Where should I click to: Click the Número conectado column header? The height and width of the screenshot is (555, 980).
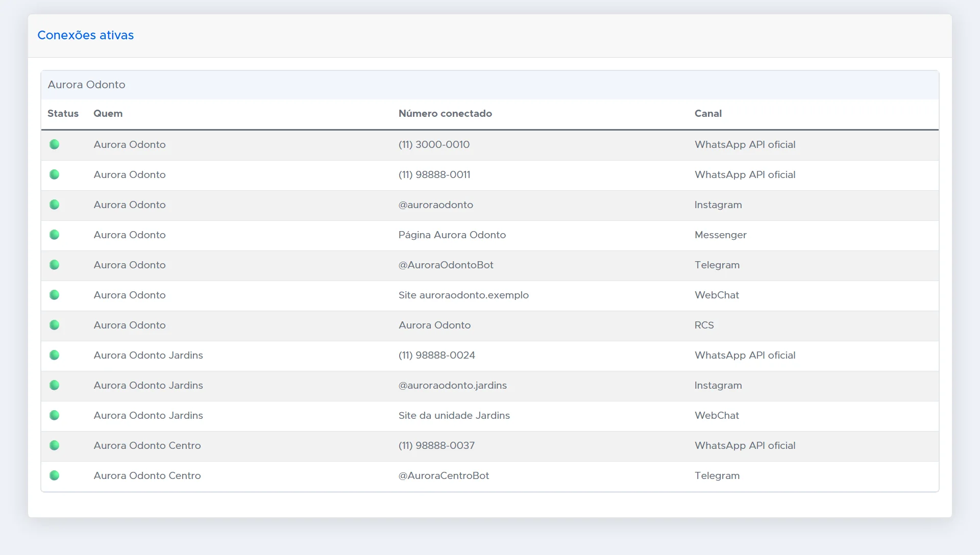tap(445, 113)
